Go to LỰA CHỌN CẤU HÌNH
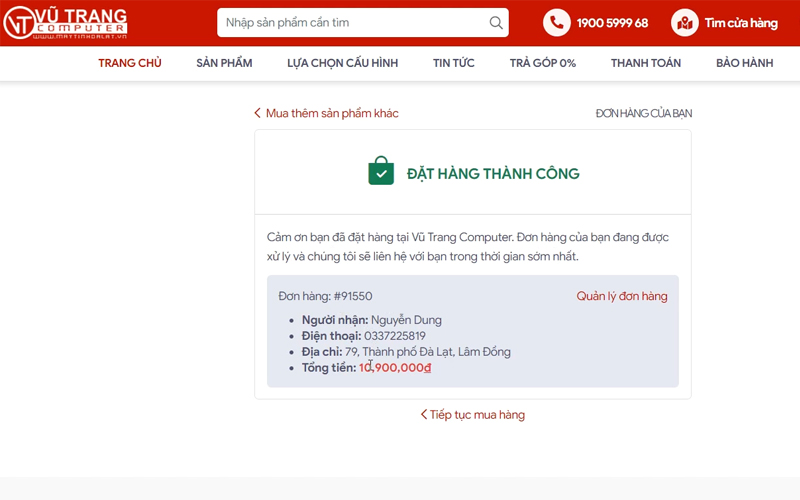The image size is (800, 500). [x=342, y=63]
